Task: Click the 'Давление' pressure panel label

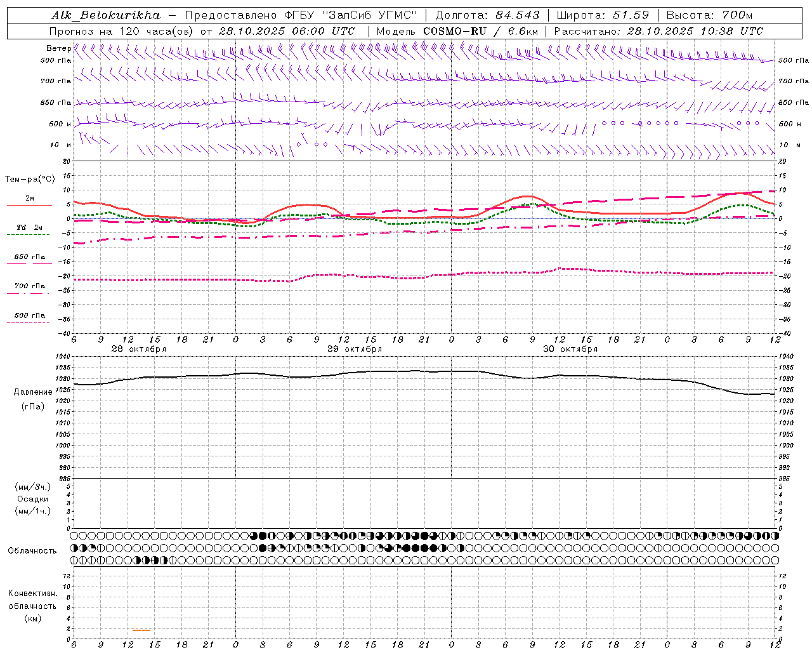Action: (33, 392)
